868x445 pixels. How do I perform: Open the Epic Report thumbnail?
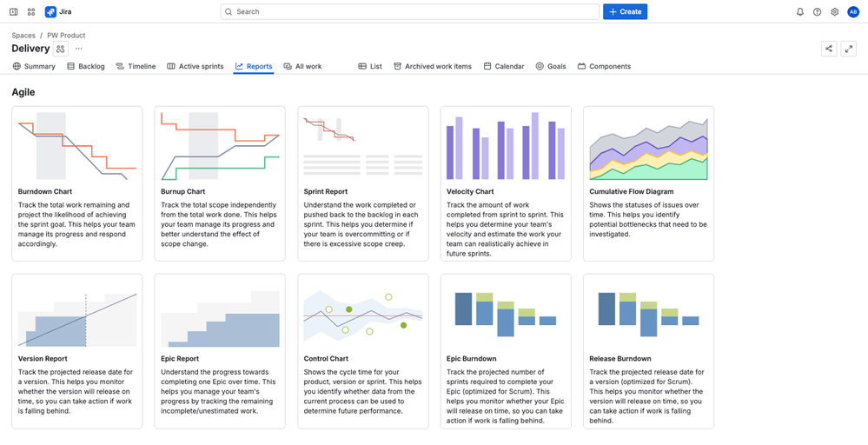point(220,314)
